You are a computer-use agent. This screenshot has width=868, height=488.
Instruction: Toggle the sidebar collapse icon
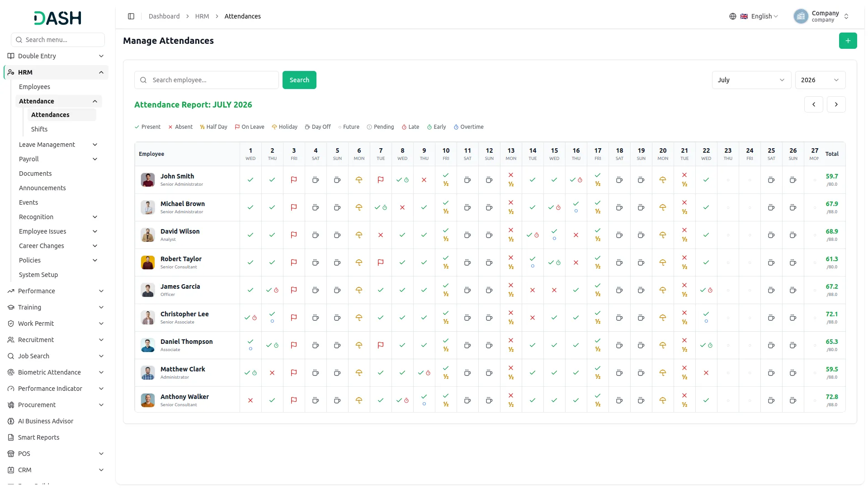[131, 16]
